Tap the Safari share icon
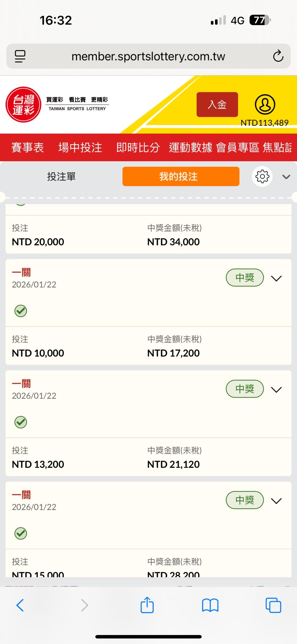The image size is (297, 644). 147,605
